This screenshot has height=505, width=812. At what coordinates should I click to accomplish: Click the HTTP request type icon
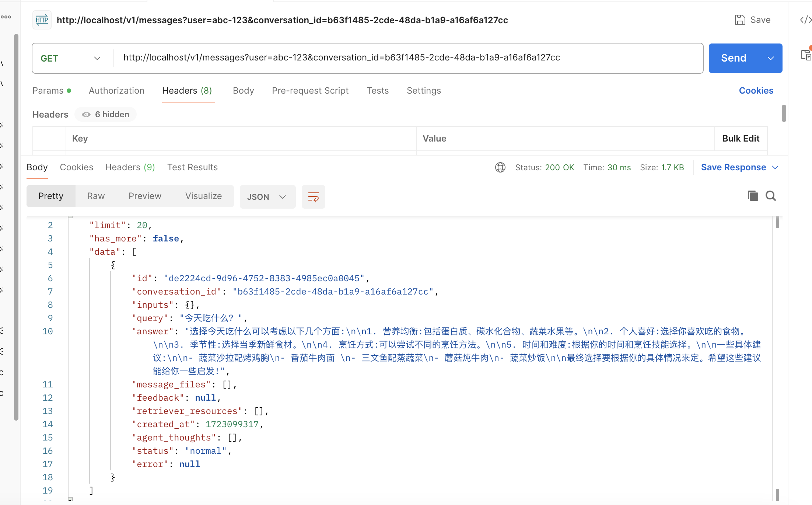tap(42, 20)
